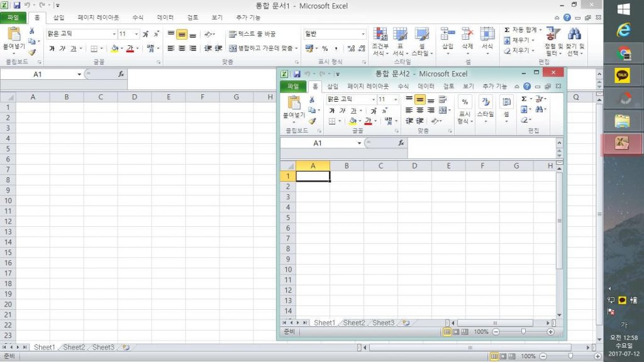Open 삽입 tab in 통합 문서1 window
644x362 pixels.
tap(58, 18)
